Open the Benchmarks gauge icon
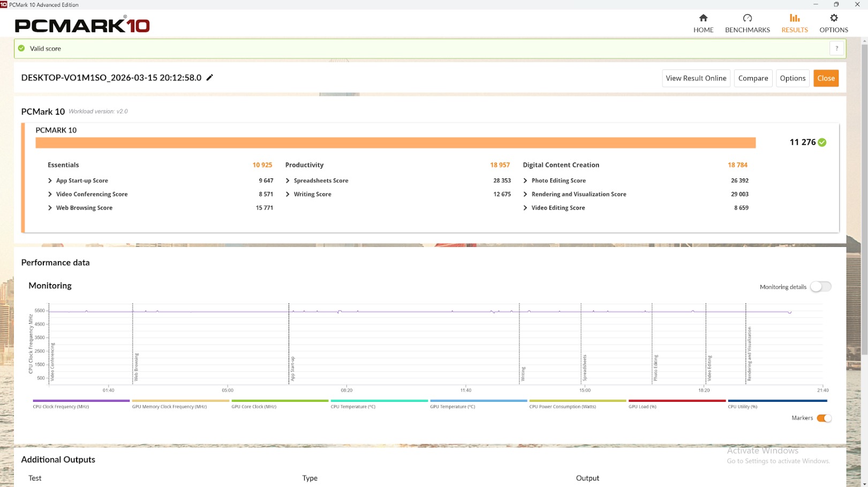This screenshot has width=868, height=487. [747, 18]
